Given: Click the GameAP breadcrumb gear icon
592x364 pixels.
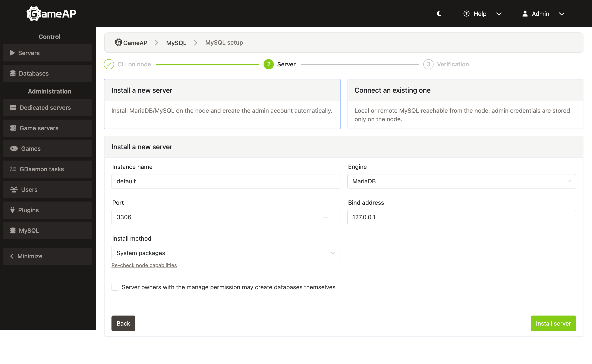Looking at the screenshot, I should pyautogui.click(x=119, y=42).
